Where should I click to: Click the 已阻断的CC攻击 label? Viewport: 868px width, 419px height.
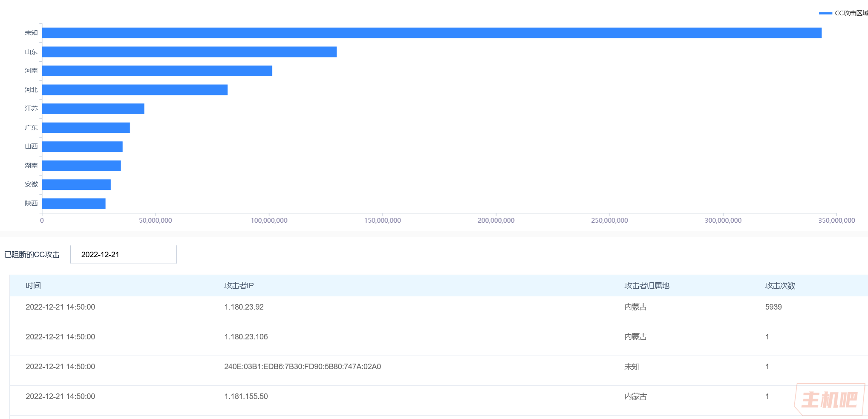(x=32, y=255)
